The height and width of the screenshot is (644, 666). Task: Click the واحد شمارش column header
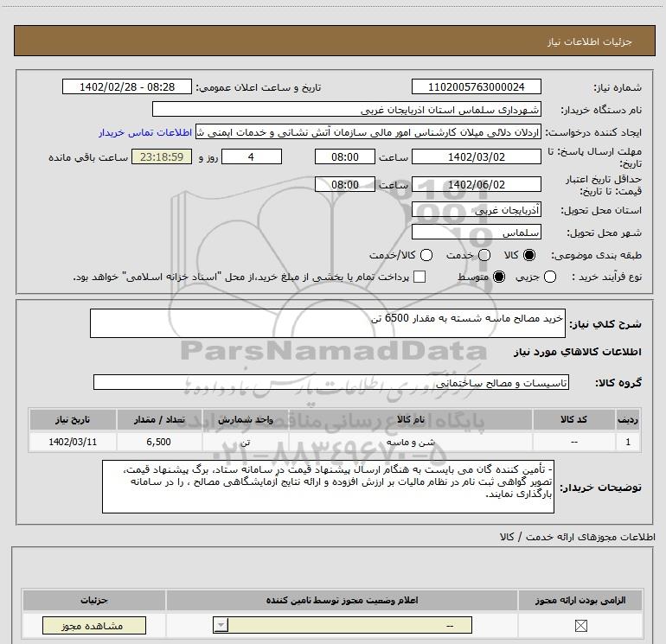(x=246, y=419)
